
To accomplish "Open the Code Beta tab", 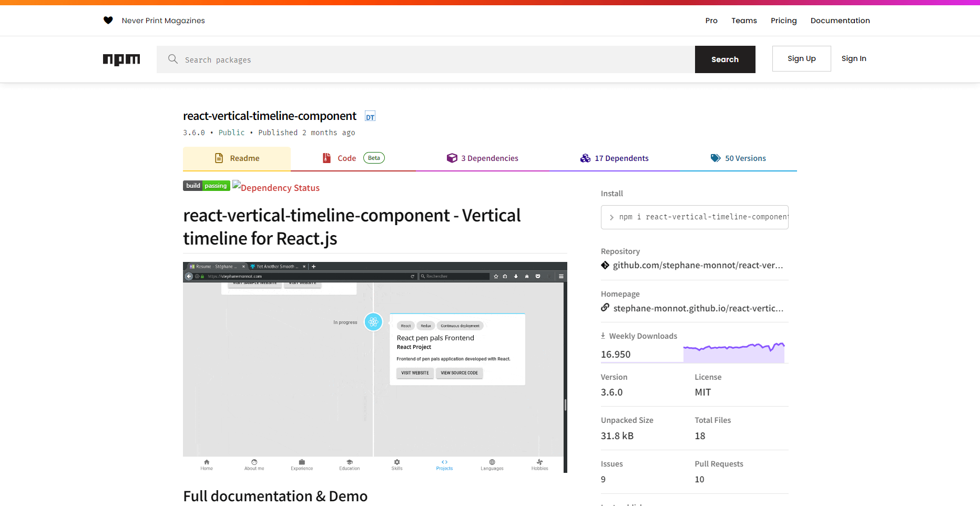I will pyautogui.click(x=353, y=158).
